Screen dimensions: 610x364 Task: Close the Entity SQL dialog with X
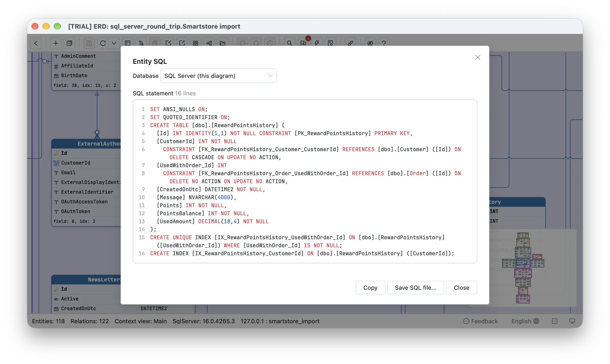478,58
